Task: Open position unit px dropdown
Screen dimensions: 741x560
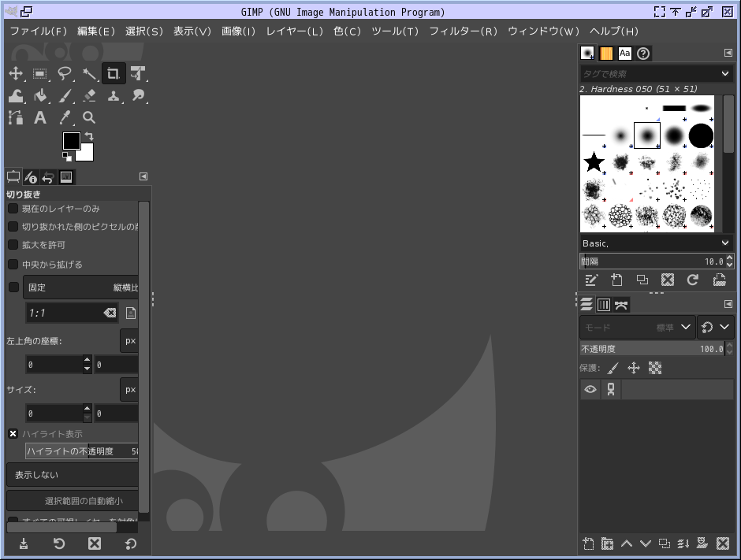Action: (x=129, y=341)
